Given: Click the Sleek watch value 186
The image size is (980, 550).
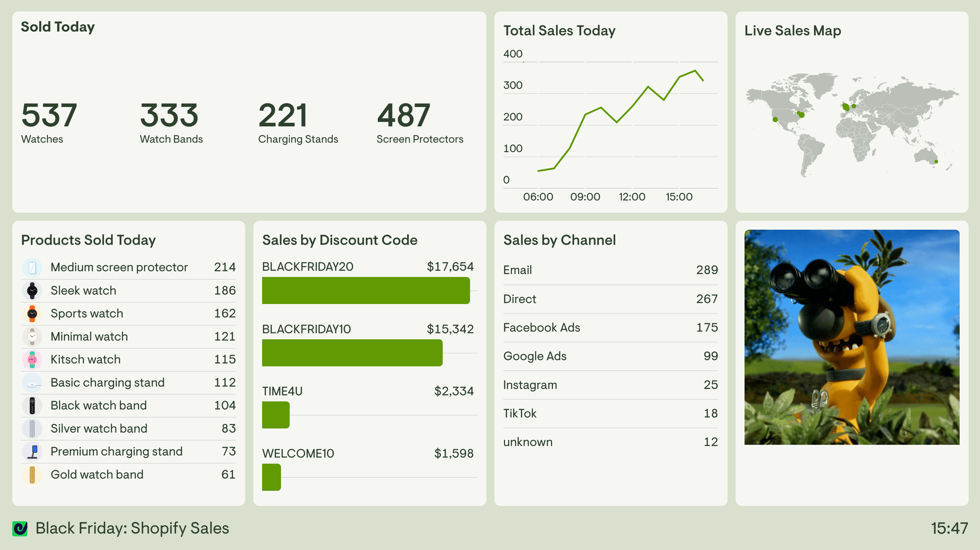Looking at the screenshot, I should [225, 291].
